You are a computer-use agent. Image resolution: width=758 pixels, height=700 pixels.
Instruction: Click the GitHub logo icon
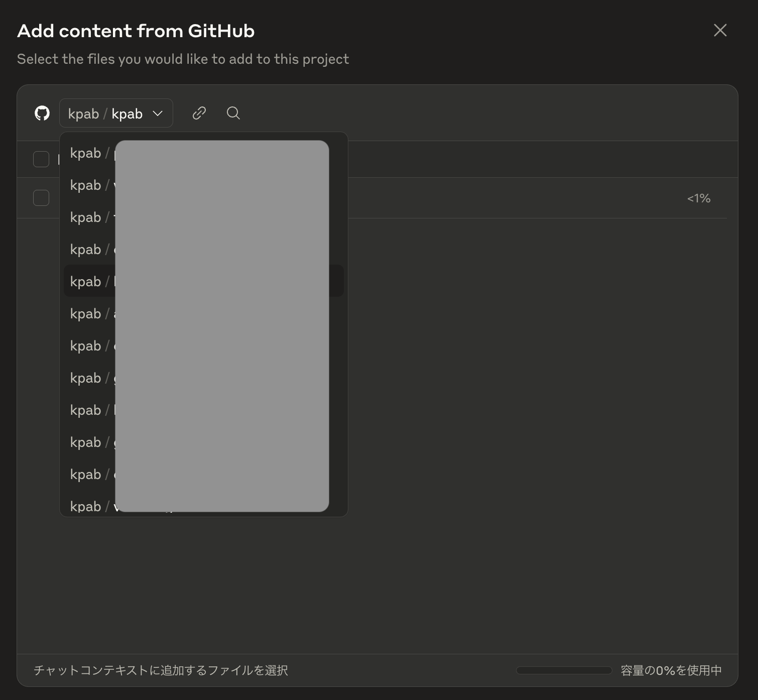point(42,113)
